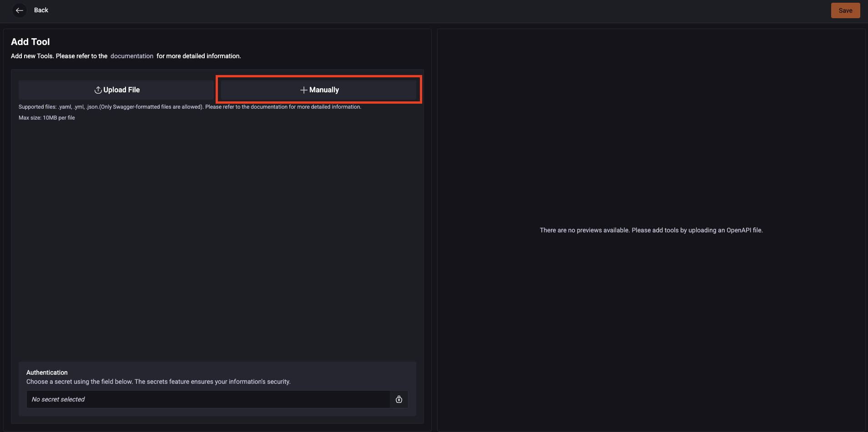The width and height of the screenshot is (868, 432).
Task: Click the empty area below the Max size text
Action: click(217, 236)
